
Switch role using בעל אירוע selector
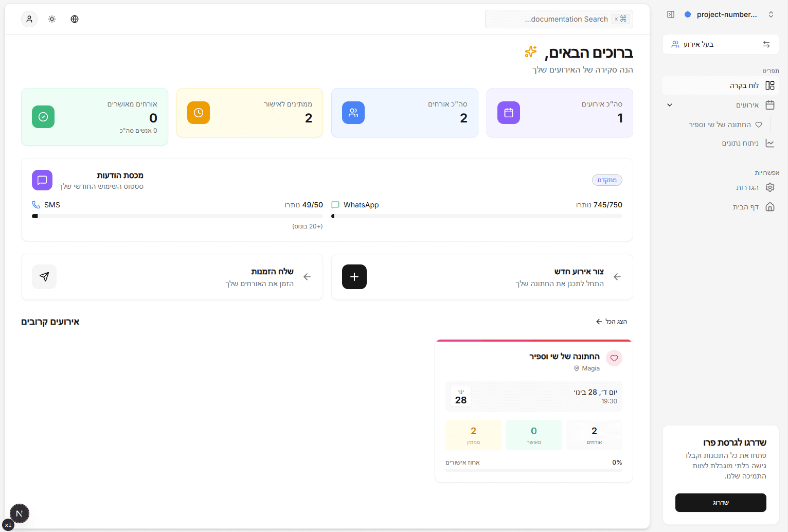pos(720,44)
